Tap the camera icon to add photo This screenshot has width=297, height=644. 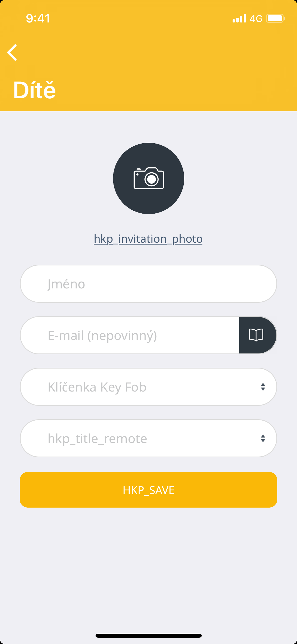pos(149,178)
